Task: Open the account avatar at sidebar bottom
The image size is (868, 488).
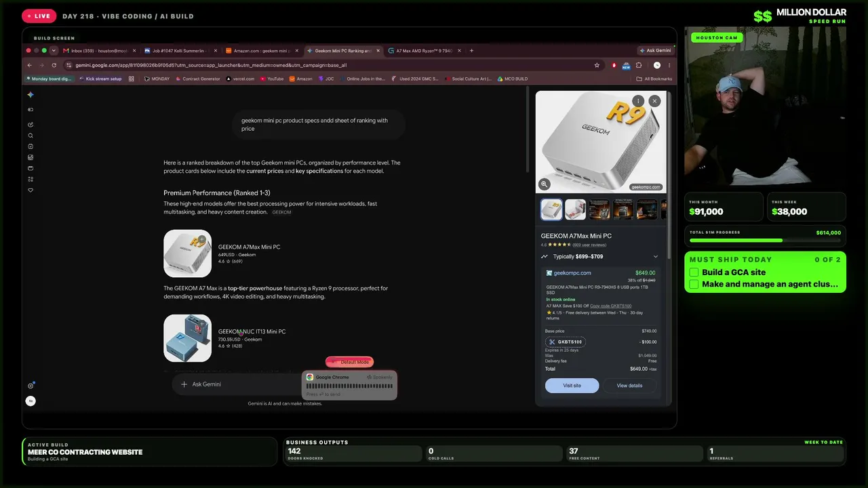Action: [31, 401]
